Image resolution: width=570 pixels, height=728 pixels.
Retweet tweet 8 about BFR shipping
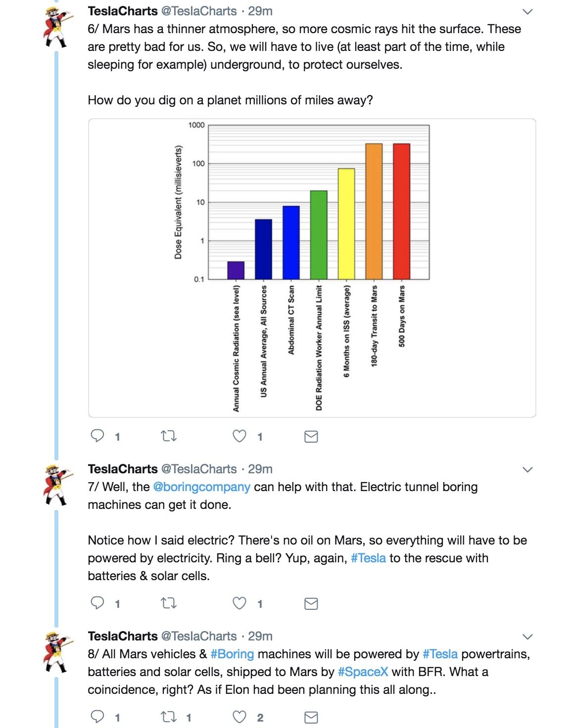click(x=169, y=717)
